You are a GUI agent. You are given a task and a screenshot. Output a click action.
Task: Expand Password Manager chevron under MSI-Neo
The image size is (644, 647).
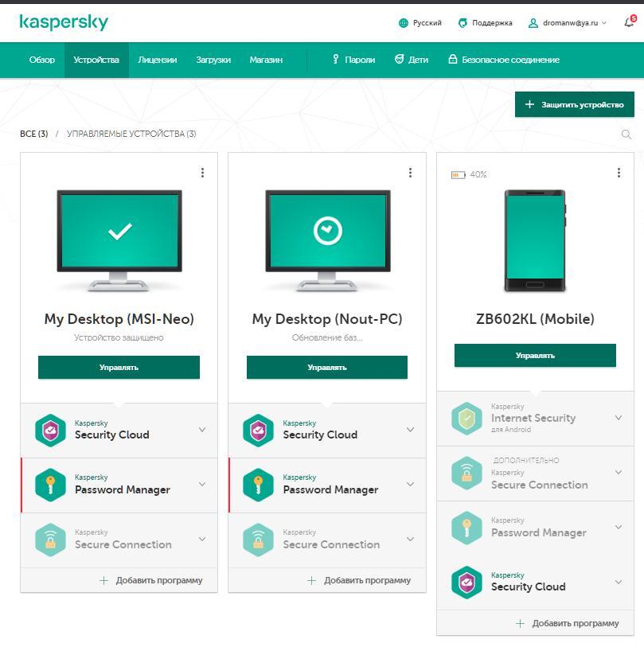click(x=202, y=484)
